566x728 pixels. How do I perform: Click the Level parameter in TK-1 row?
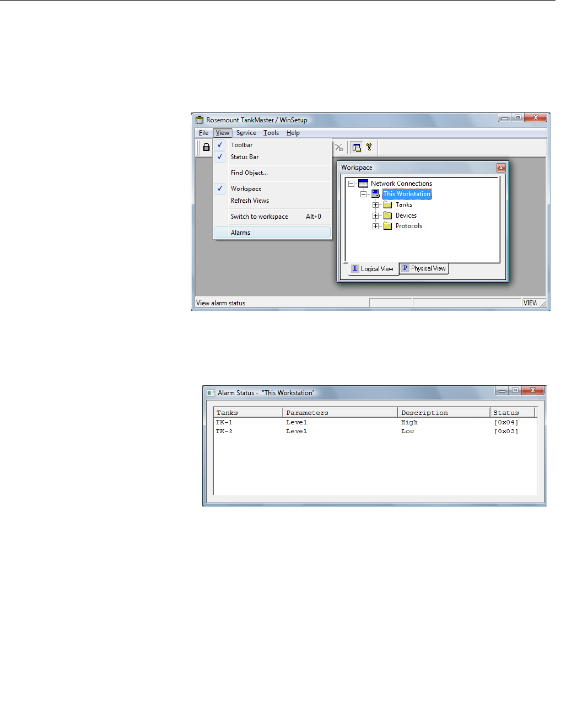[x=297, y=422]
